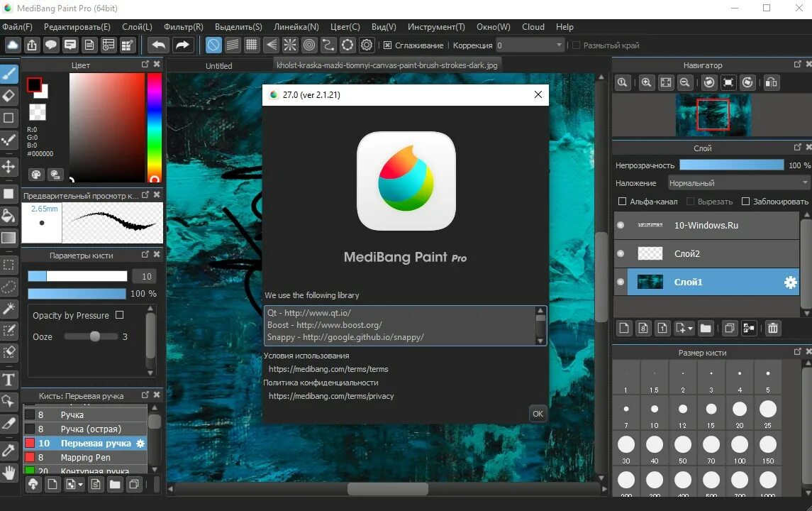Open the medibang.com/terms/terms link

click(328, 369)
